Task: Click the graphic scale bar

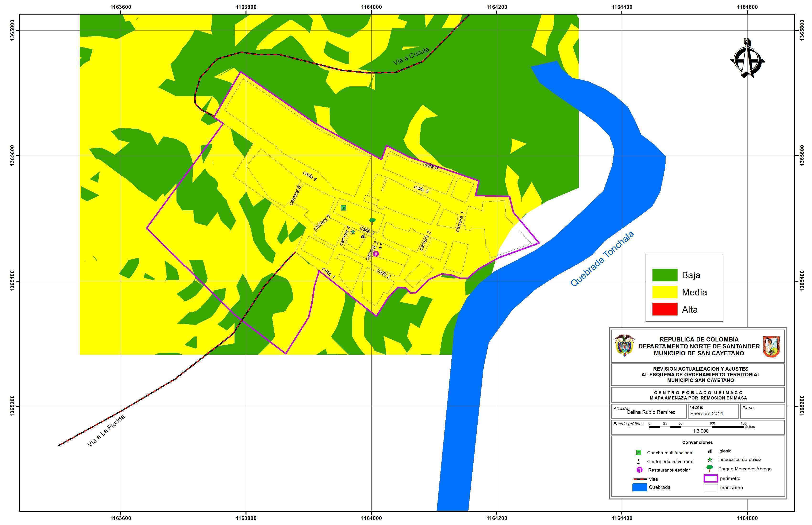Action: point(696,427)
